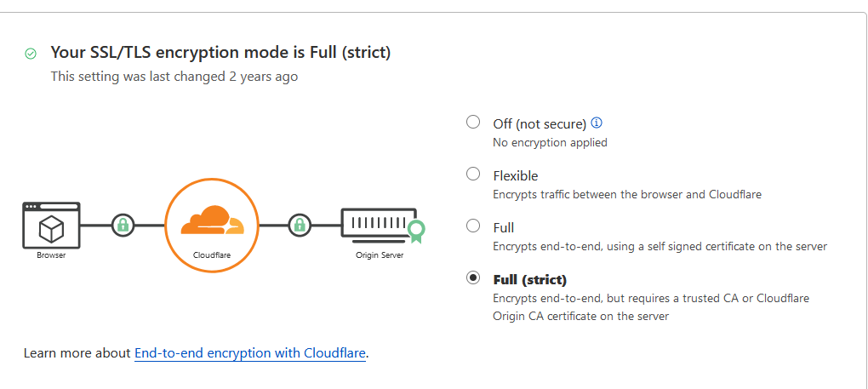Select the Off (not secure) radio button
This screenshot has height=389, width=868.
(x=473, y=122)
